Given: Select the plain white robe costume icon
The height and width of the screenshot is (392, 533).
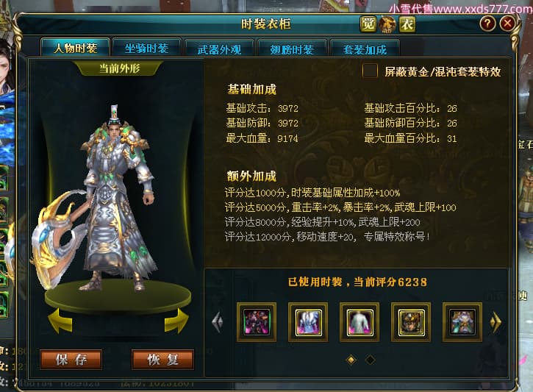Looking at the screenshot, I should click(x=359, y=322).
